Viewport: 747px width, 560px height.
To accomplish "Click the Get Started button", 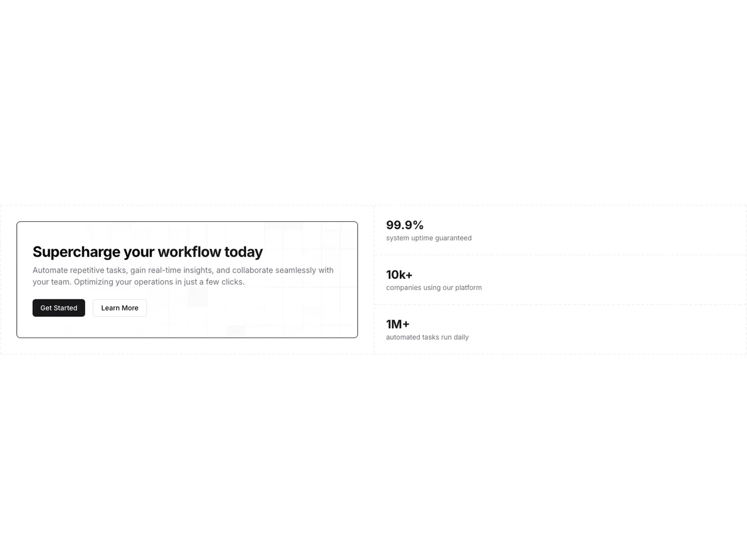I will 59,308.
